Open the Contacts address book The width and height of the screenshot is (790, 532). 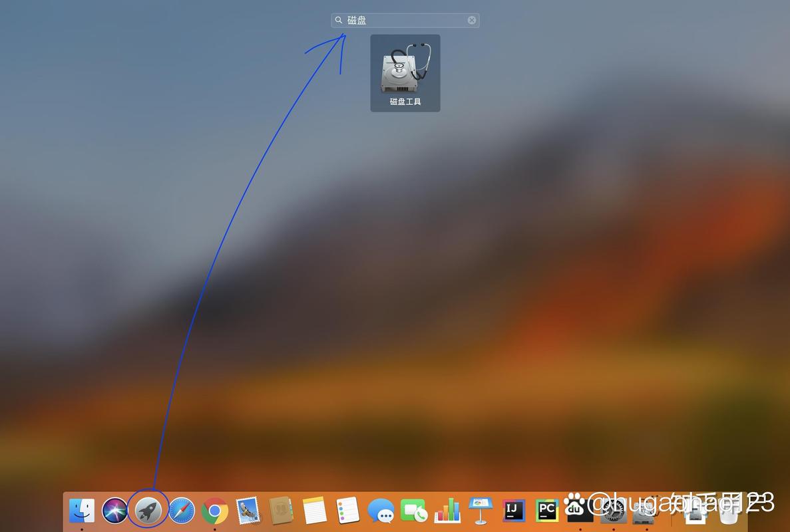click(281, 511)
